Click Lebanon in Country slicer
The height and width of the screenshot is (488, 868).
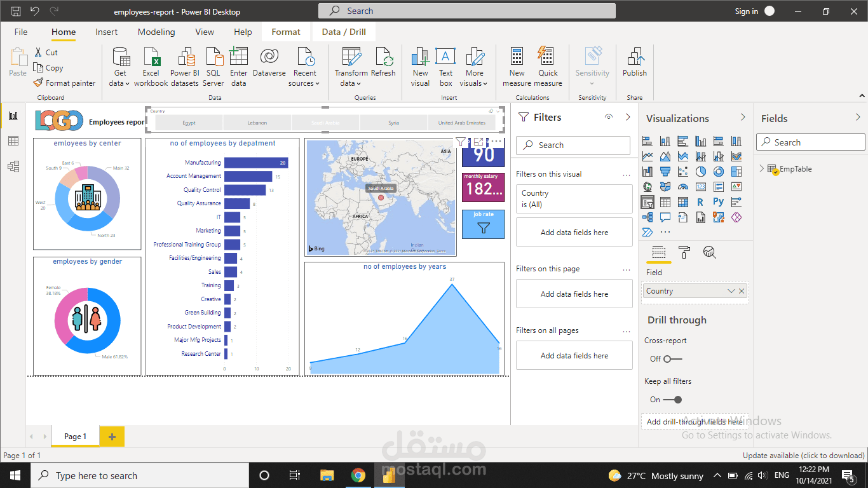point(257,123)
